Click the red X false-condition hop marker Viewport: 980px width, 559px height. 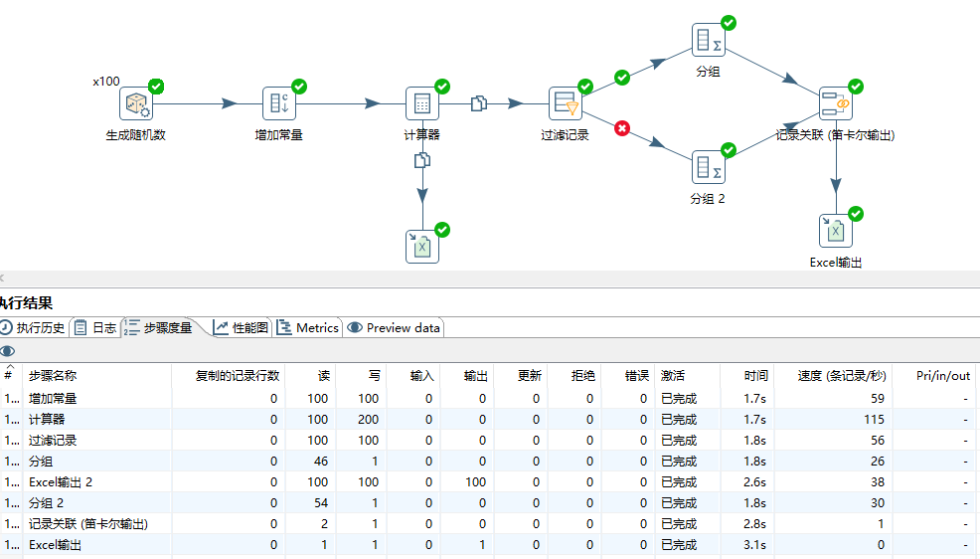tap(622, 128)
